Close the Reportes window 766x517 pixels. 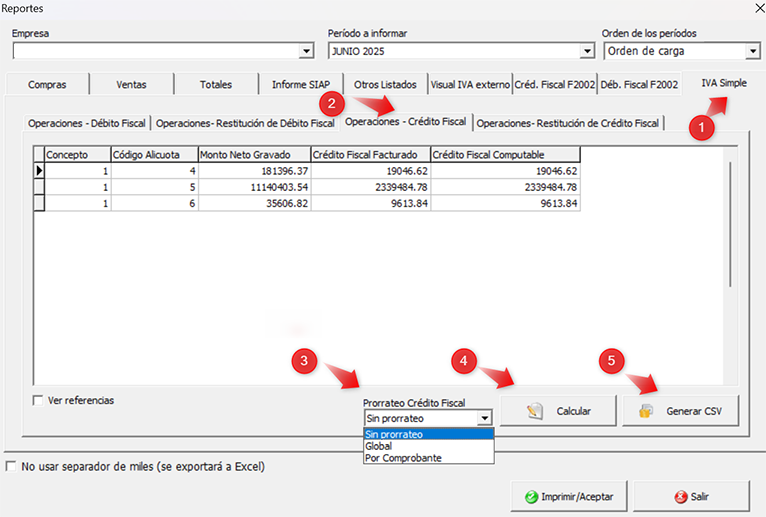(x=750, y=8)
